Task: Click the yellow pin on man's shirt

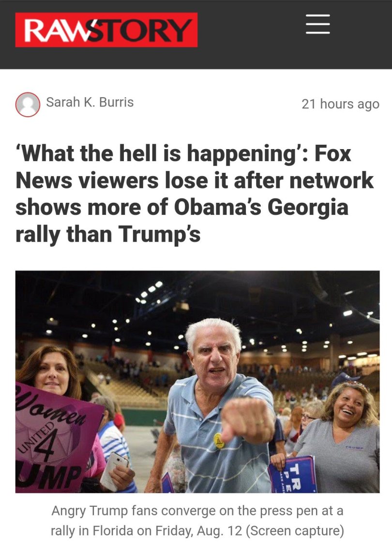Action: coord(219,441)
